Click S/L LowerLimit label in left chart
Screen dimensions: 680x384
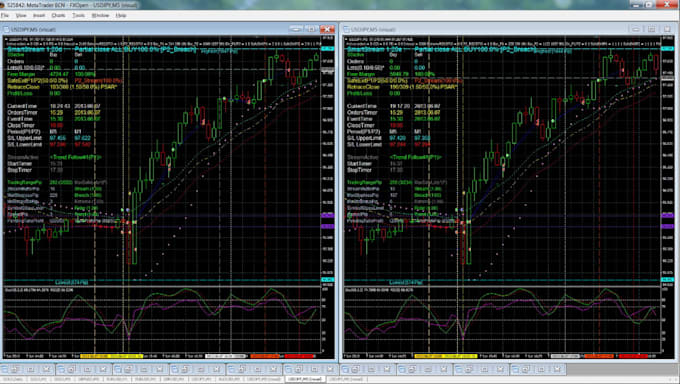[25, 144]
